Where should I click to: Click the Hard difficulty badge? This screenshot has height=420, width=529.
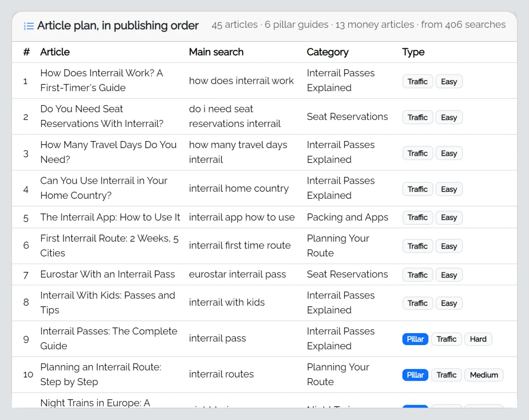(478, 339)
